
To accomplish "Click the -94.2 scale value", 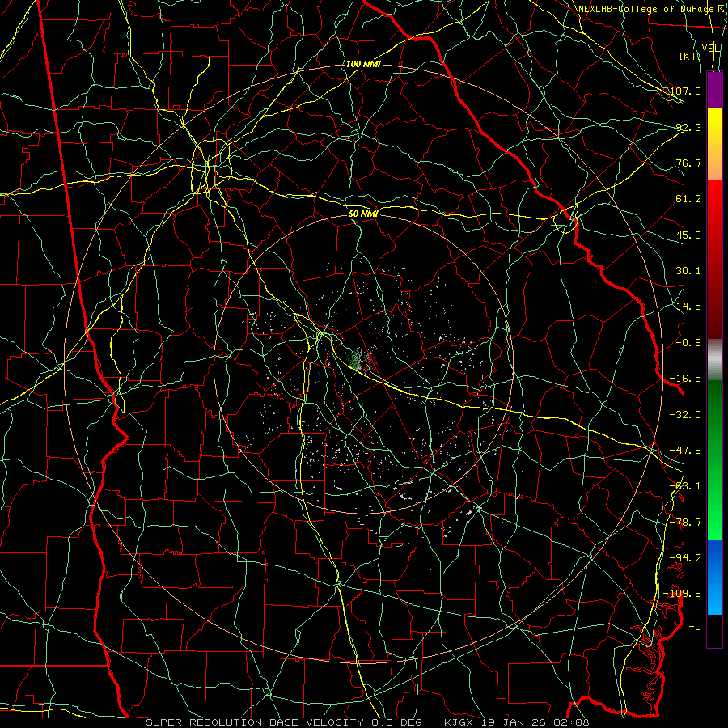I will pyautogui.click(x=685, y=557).
